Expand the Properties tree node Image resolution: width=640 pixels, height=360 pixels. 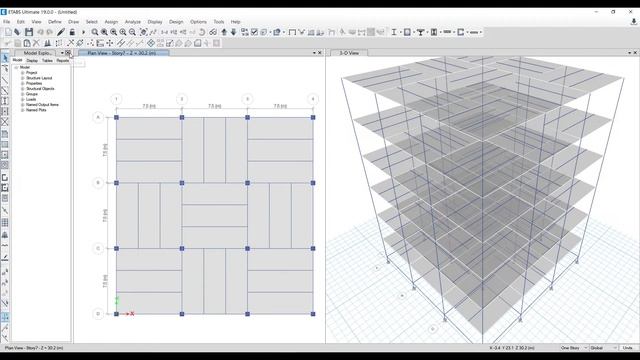coord(23,83)
